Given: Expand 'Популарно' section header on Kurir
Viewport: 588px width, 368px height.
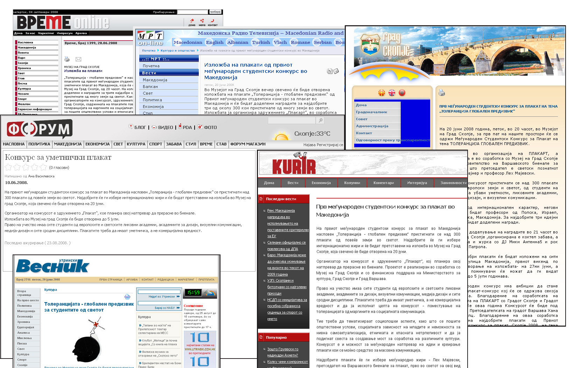Looking at the screenshot, I should pyautogui.click(x=283, y=337).
